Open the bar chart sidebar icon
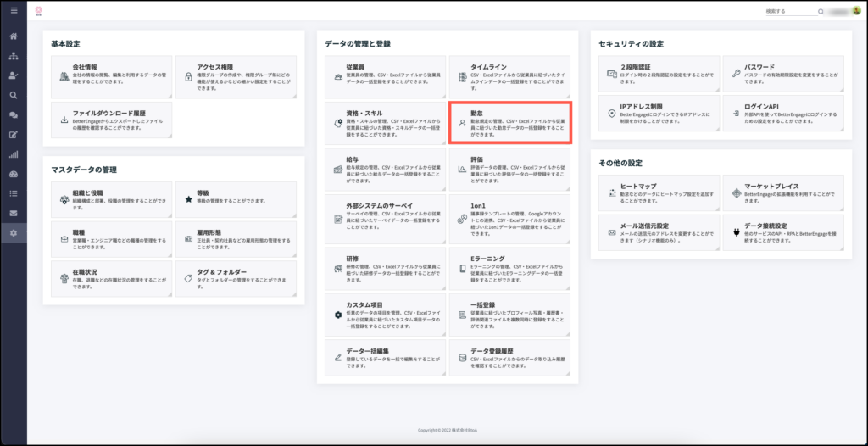 (x=14, y=154)
